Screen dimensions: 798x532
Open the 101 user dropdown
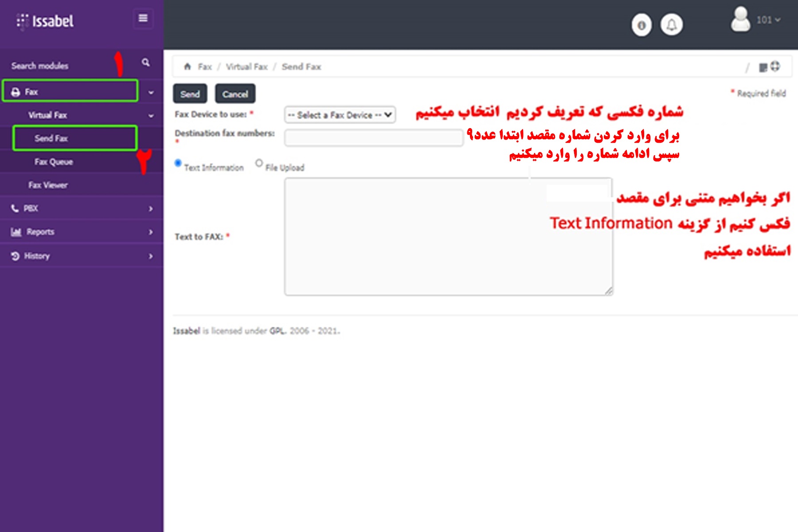(x=768, y=20)
